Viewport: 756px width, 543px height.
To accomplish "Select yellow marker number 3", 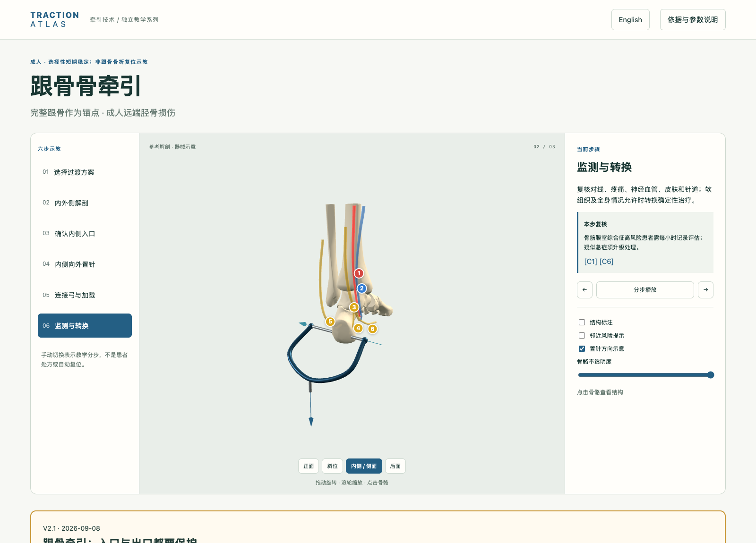I will (x=354, y=307).
